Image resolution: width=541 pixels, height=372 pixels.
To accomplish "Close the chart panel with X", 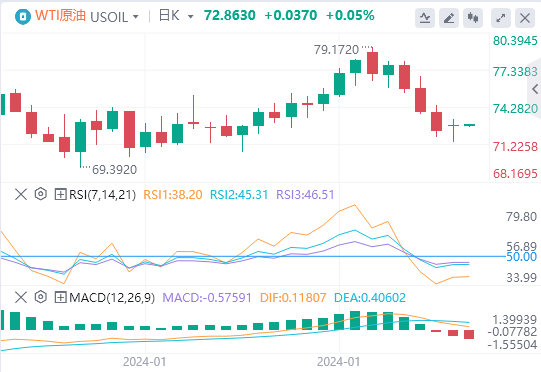I will click(525, 18).
